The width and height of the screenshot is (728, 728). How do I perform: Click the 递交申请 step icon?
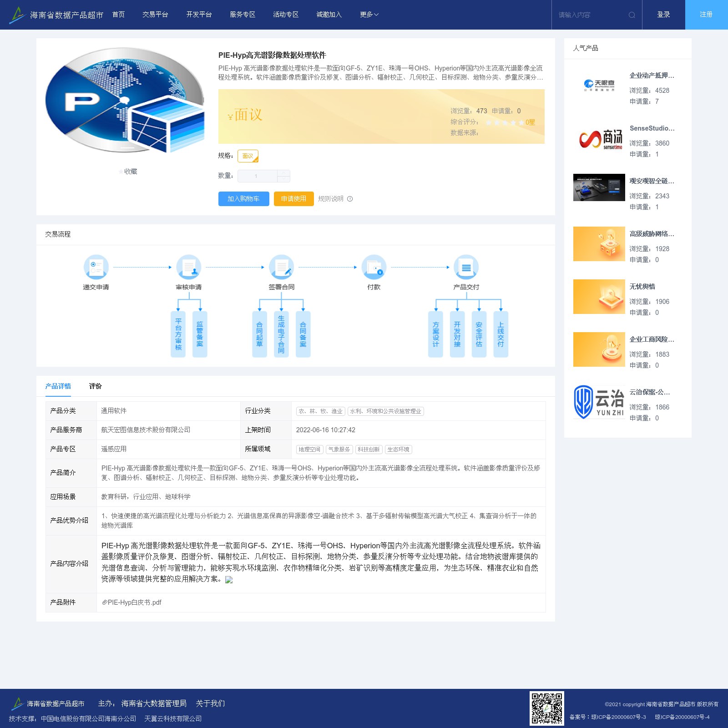pos(96,267)
